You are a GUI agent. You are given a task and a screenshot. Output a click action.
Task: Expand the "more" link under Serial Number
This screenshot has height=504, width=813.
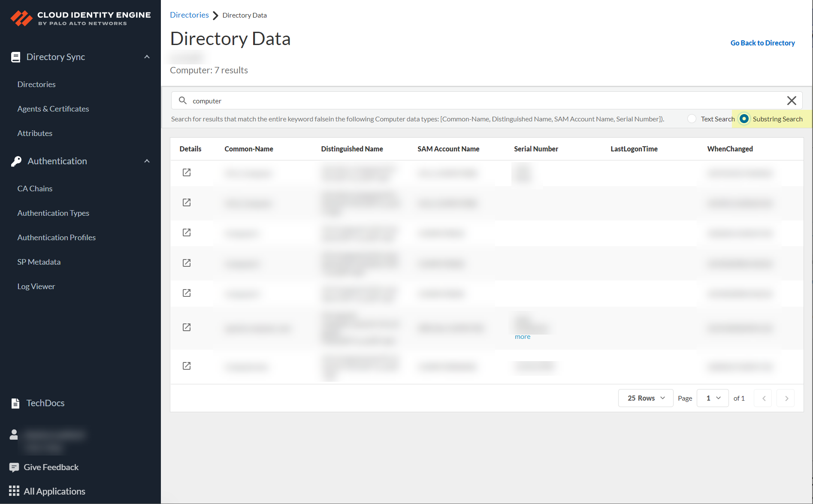tap(523, 337)
